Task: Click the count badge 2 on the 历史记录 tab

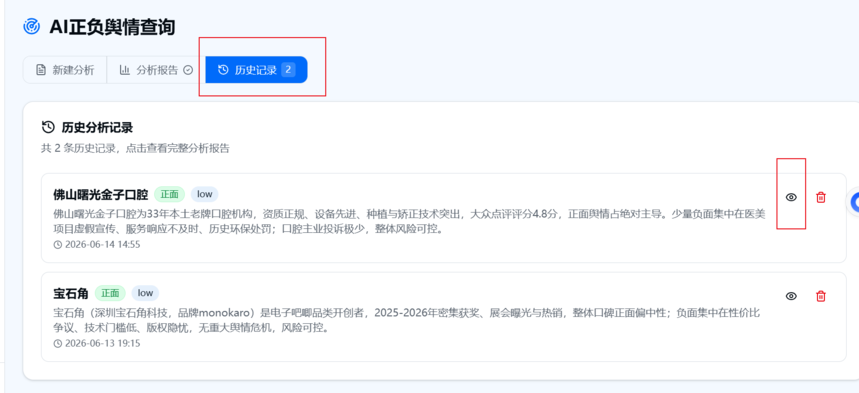Action: 288,70
